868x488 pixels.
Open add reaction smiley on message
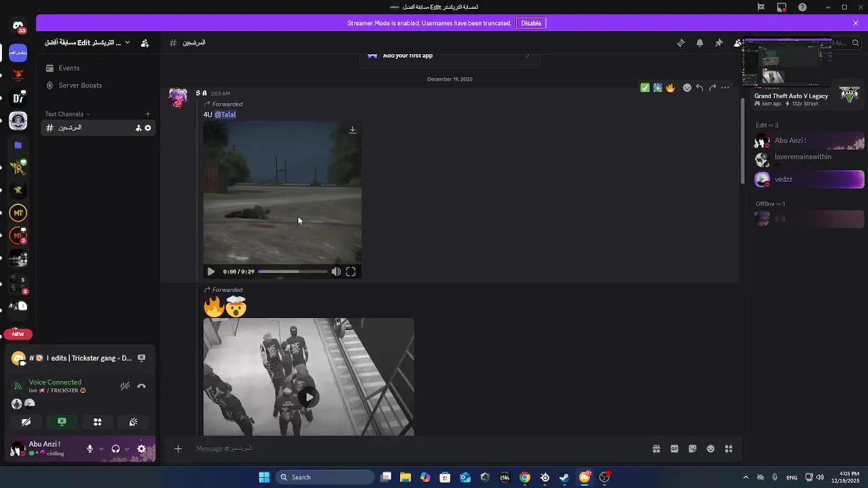(x=687, y=87)
